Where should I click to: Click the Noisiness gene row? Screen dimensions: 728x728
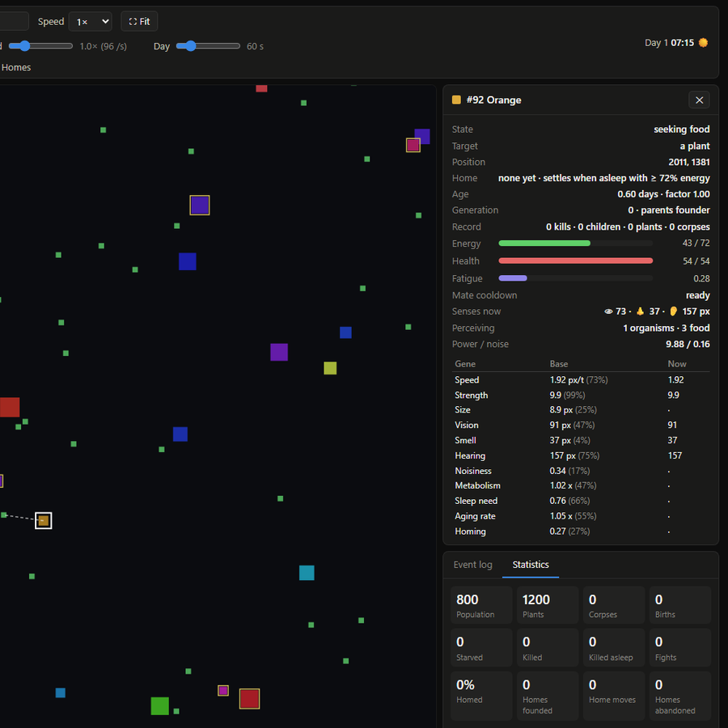(580, 471)
